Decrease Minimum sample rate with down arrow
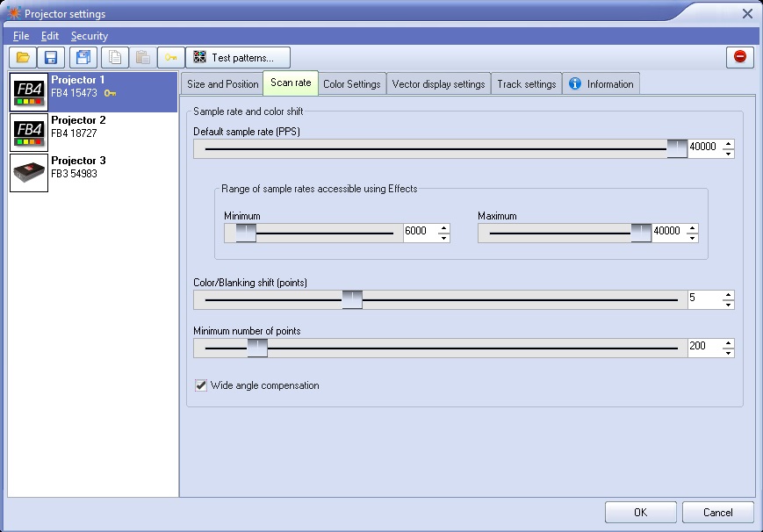 point(443,238)
